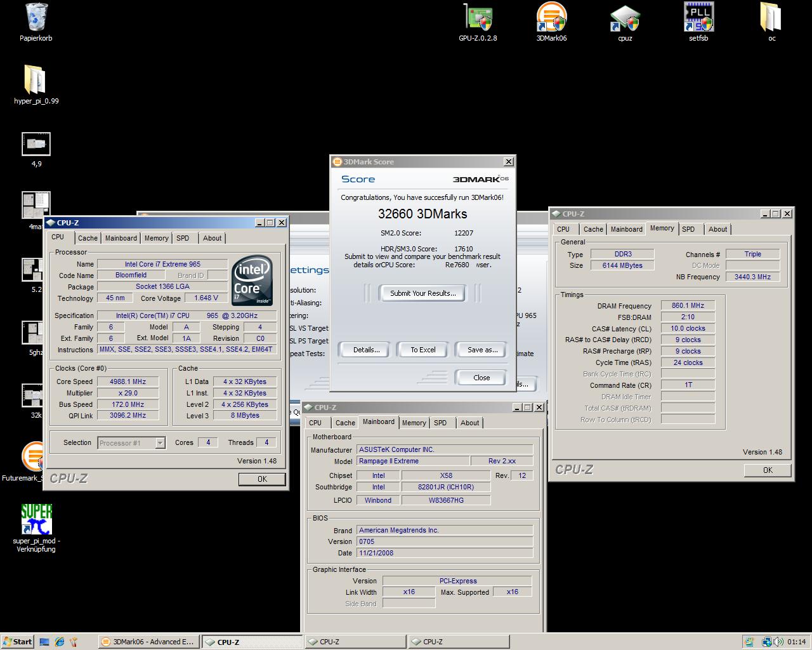This screenshot has width=812, height=650.
Task: Click the Chipset value X58
Action: coord(446,475)
